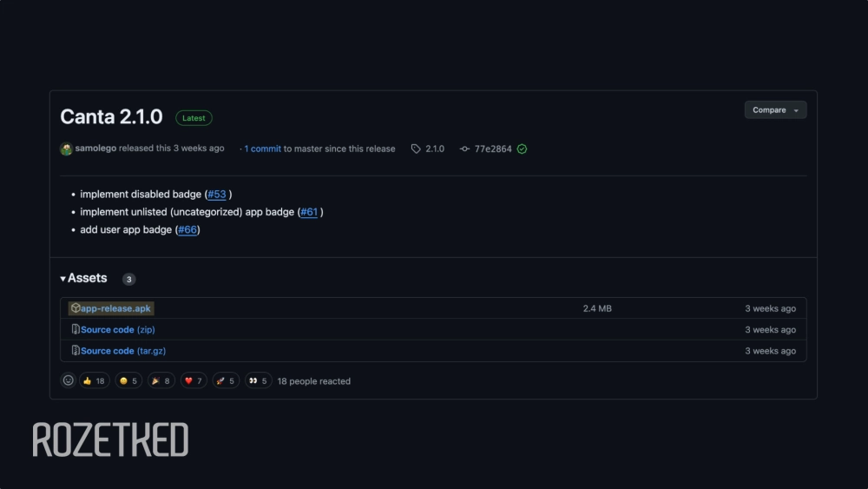Click '3 weeks ago' in the app-release.apk row
Image resolution: width=868 pixels, height=489 pixels.
pyautogui.click(x=771, y=308)
